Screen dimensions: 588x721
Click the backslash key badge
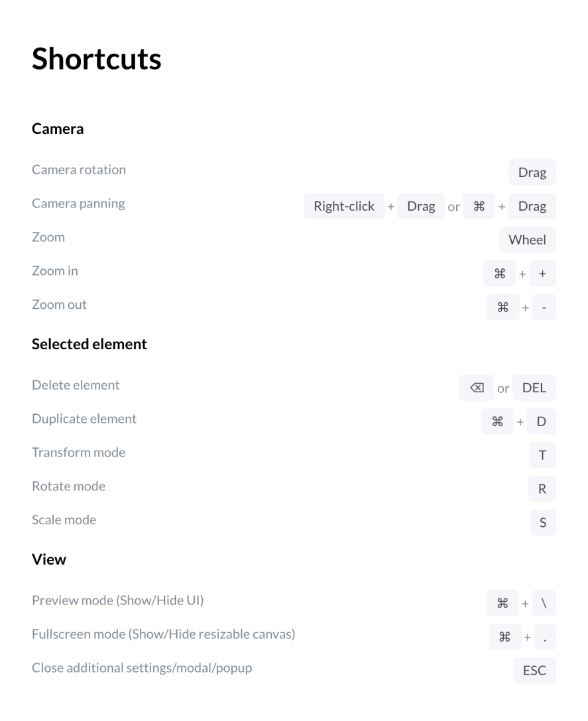point(544,603)
